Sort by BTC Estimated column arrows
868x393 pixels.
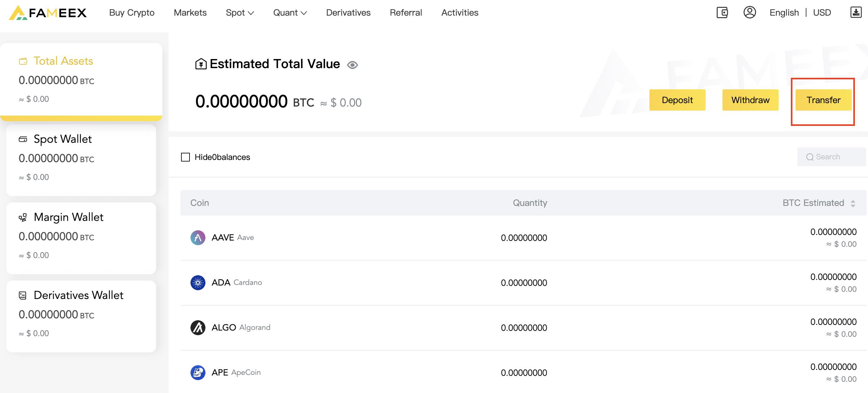(x=853, y=203)
